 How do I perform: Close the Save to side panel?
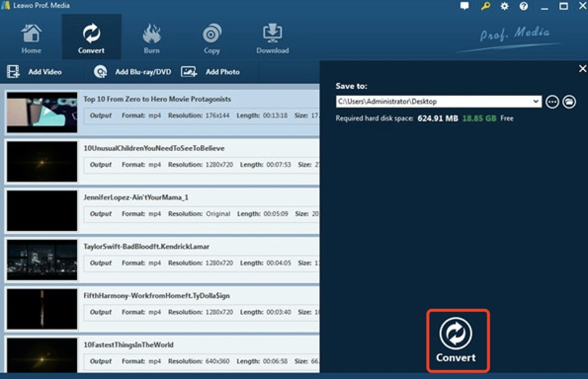click(582, 69)
